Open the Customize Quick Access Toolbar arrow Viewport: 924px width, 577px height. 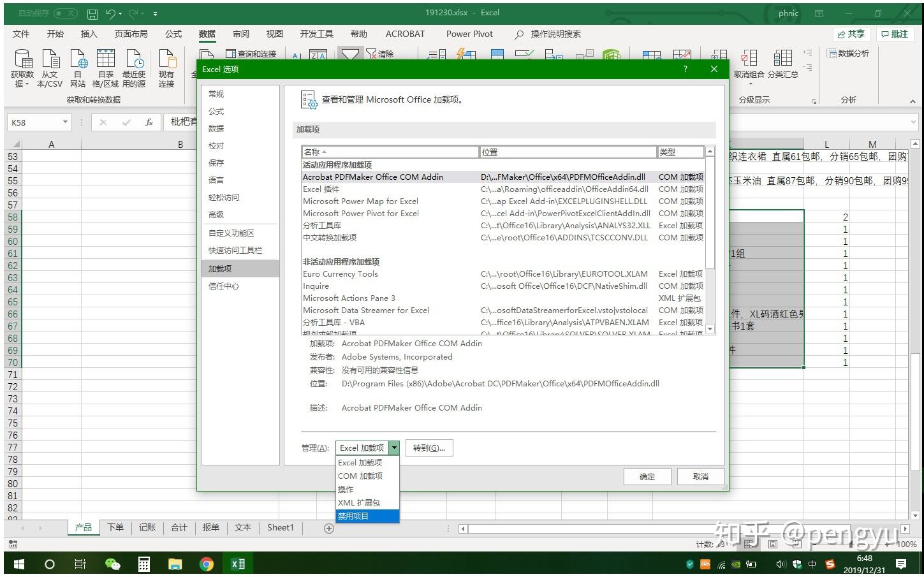pos(156,13)
